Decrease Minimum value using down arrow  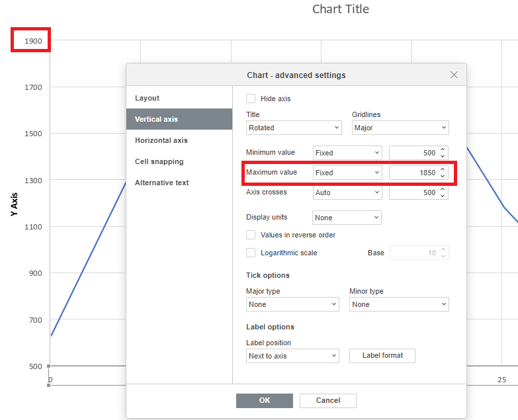click(443, 156)
